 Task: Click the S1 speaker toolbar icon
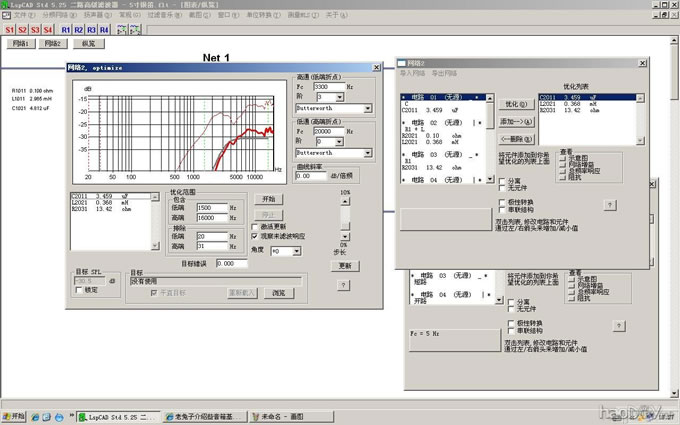pos(10,30)
